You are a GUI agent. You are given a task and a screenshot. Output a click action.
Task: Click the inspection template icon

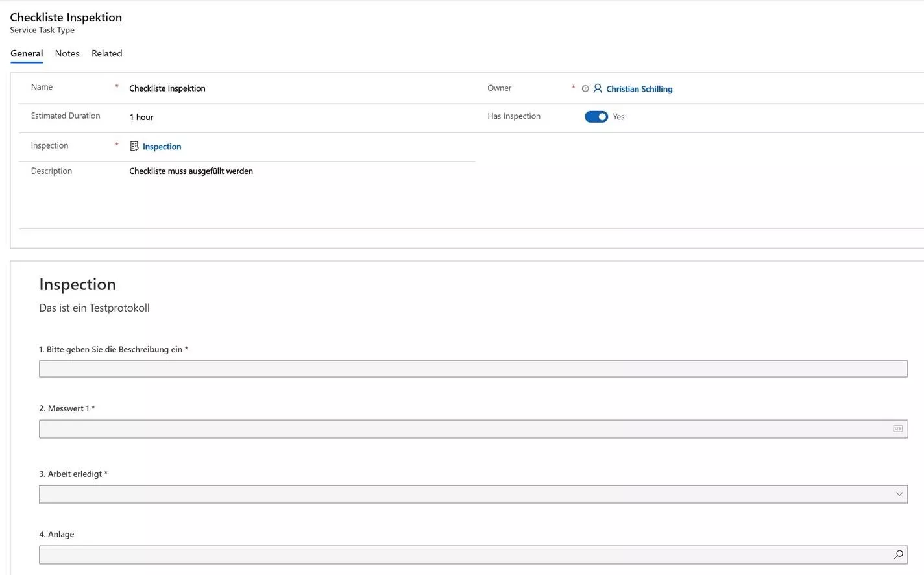(134, 146)
